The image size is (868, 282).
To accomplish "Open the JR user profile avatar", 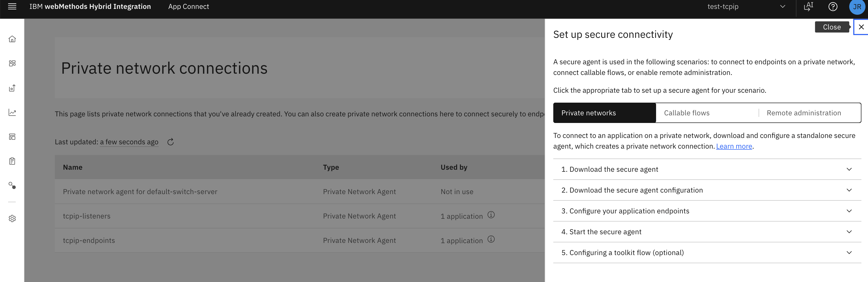I will click(x=857, y=7).
